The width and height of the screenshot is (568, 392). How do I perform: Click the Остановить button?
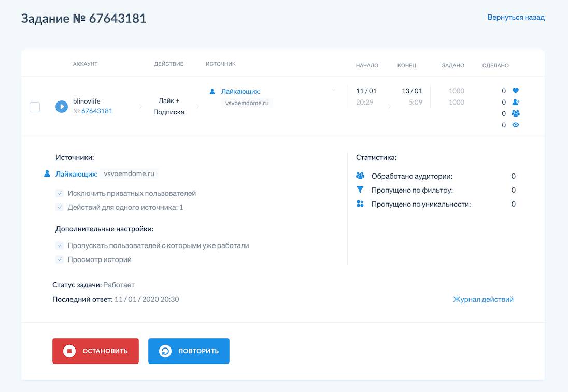click(x=95, y=351)
